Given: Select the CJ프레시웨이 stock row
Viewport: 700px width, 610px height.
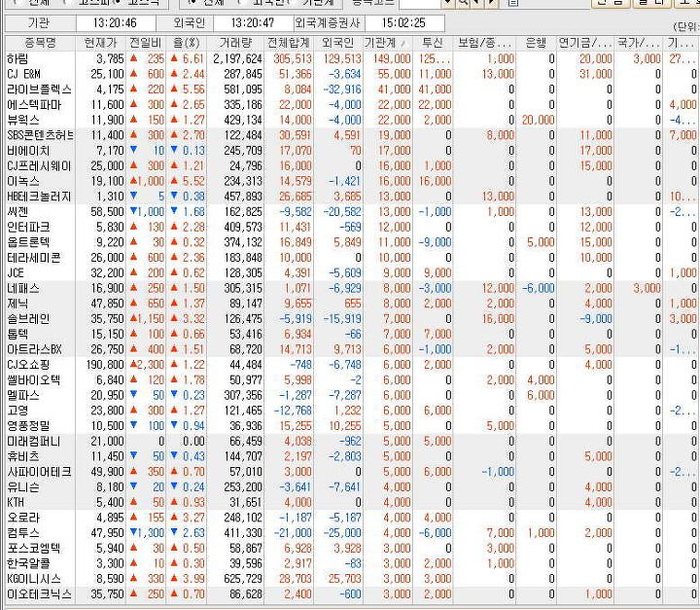Looking at the screenshot, I should pos(353,165).
